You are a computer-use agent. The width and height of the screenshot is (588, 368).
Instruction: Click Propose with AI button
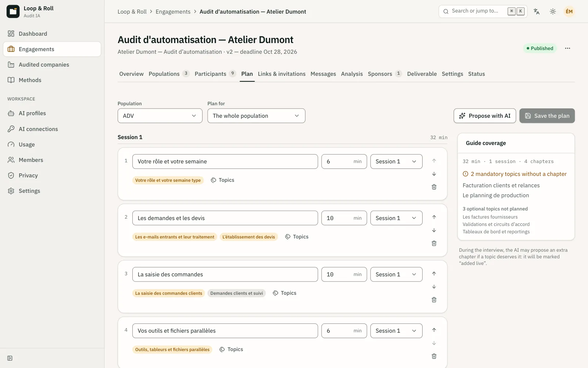pyautogui.click(x=485, y=116)
